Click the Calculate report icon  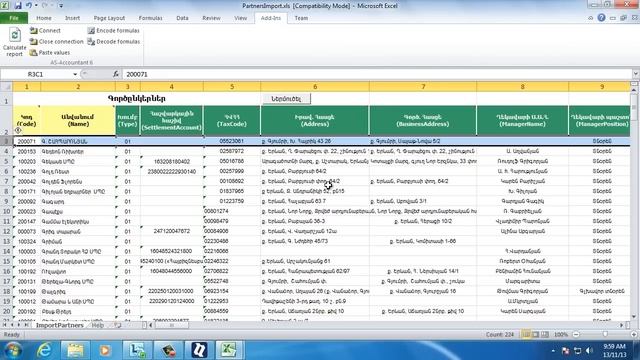[15, 35]
